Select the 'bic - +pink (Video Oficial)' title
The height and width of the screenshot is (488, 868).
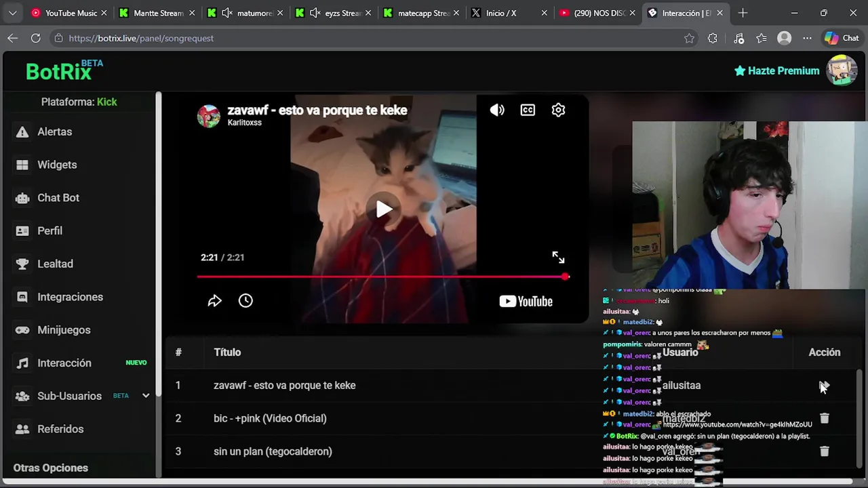click(270, 418)
